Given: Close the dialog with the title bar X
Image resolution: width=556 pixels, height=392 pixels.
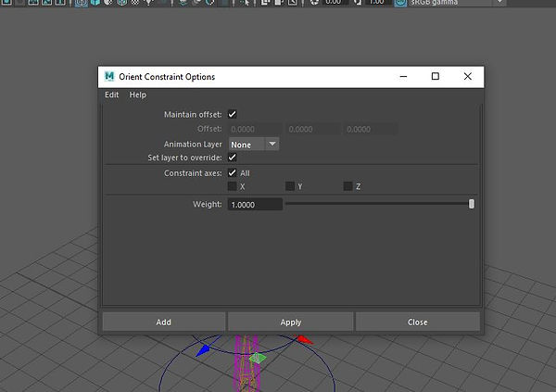Looking at the screenshot, I should [x=468, y=76].
